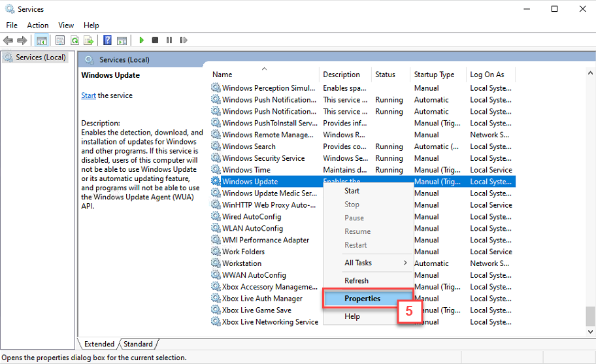Screen dimensions: 596x364
Task: Click gear icon beside Xbox Live Game Save
Action: pyautogui.click(x=216, y=310)
